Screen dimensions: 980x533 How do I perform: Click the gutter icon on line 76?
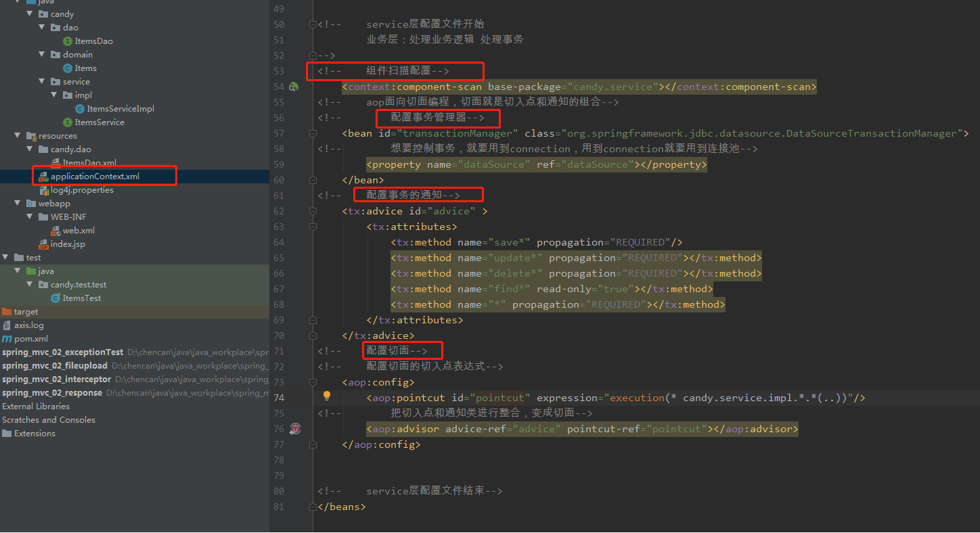(294, 429)
